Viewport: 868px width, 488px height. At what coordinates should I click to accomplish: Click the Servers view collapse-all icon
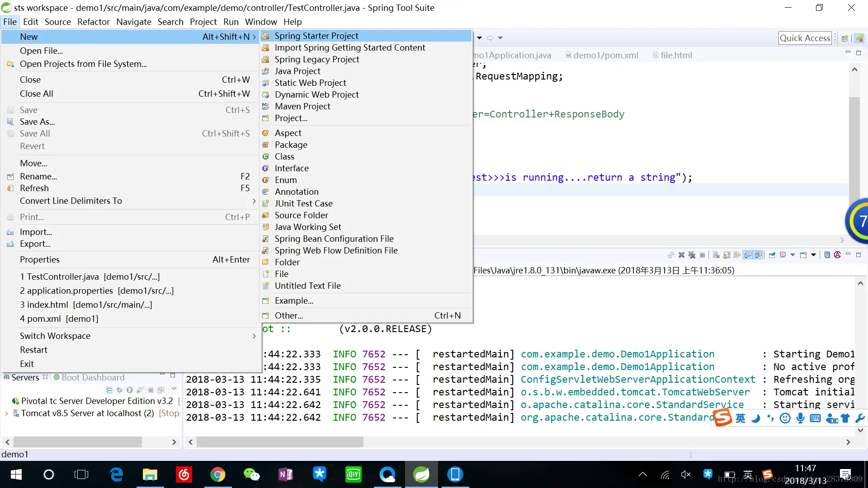109,390
